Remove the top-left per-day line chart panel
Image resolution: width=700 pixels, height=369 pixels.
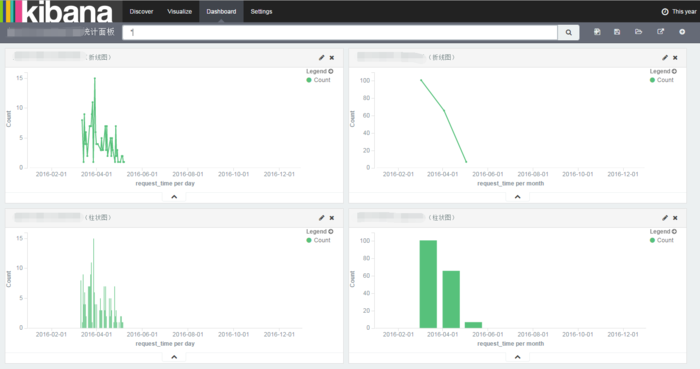pyautogui.click(x=332, y=58)
